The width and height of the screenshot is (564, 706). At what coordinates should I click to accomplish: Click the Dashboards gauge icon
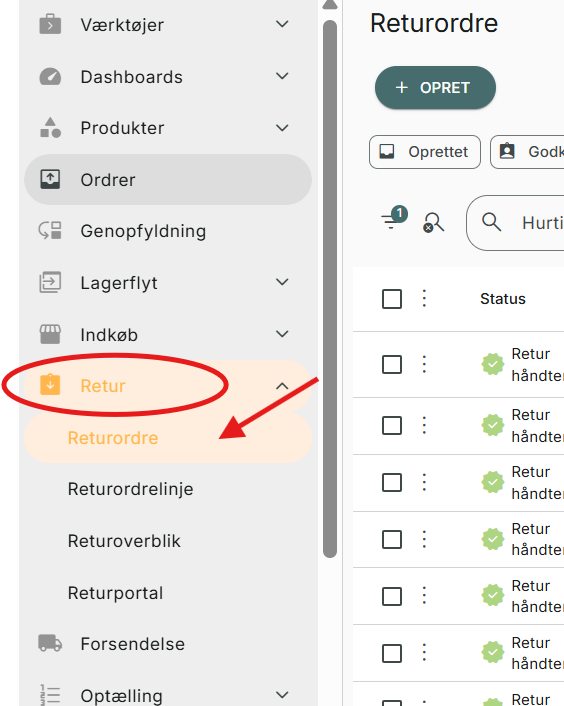[50, 77]
